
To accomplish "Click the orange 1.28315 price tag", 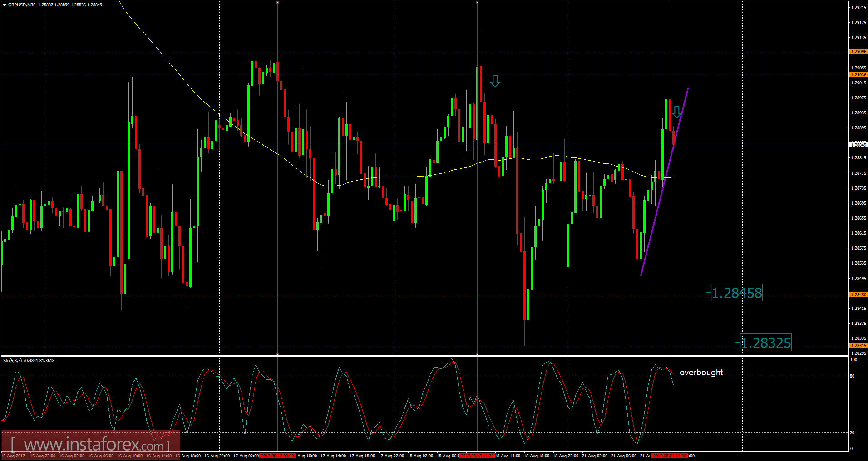I will (859, 346).
